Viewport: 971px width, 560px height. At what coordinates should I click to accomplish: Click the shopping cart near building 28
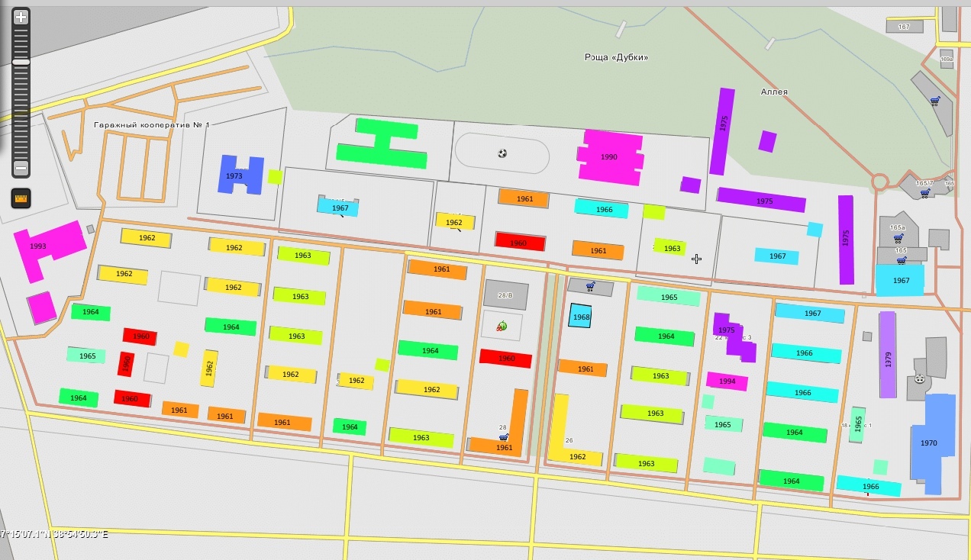[x=504, y=437]
